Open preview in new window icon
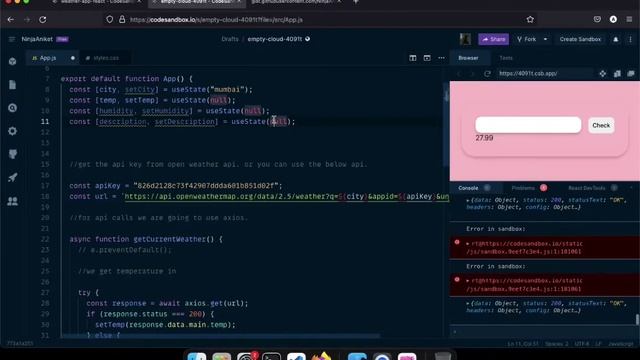The height and width of the screenshot is (360, 640). pyautogui.click(x=631, y=74)
